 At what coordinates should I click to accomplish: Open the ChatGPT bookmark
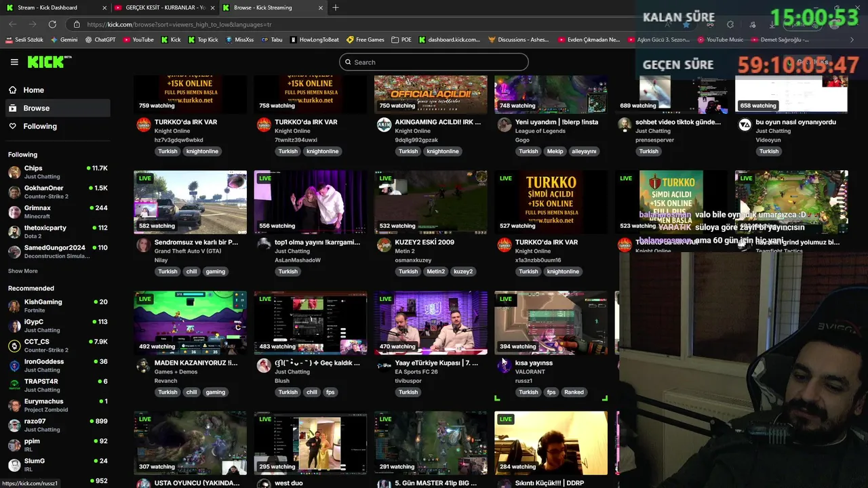[x=100, y=40]
